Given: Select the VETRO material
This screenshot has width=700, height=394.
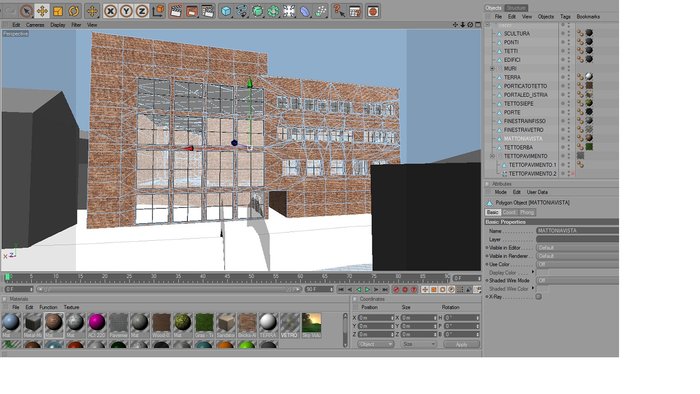Looking at the screenshot, I should click(289, 325).
